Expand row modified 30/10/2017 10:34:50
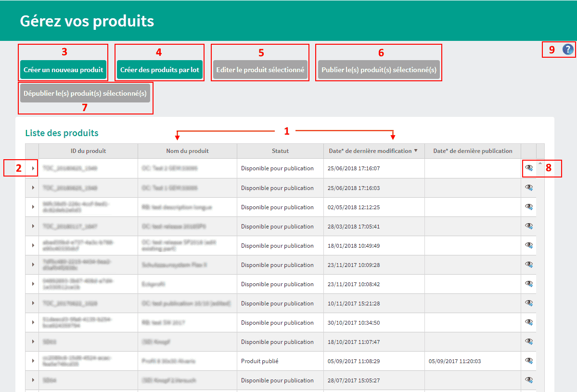This screenshot has height=392, width=577. pos(33,322)
